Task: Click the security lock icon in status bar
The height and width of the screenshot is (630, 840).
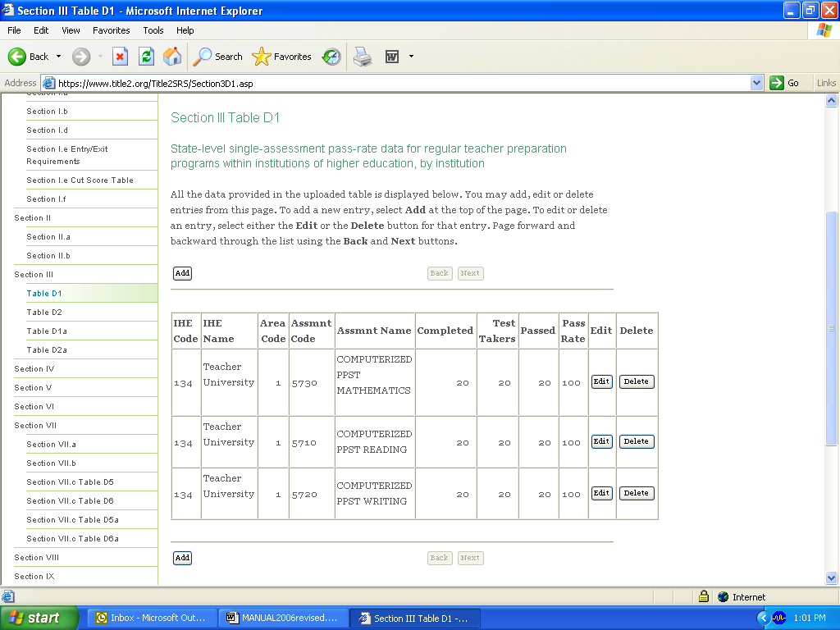Action: tap(704, 596)
